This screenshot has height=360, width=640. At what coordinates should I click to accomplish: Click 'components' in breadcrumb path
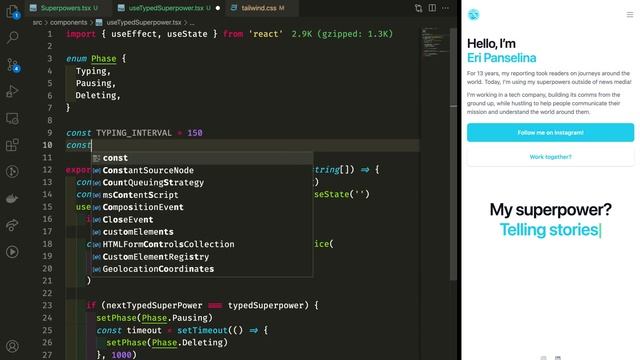[69, 22]
